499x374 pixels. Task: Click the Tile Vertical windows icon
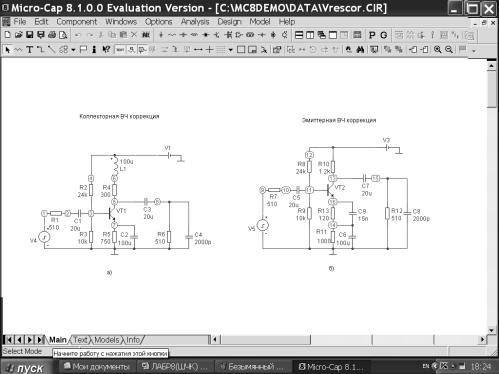point(310,35)
